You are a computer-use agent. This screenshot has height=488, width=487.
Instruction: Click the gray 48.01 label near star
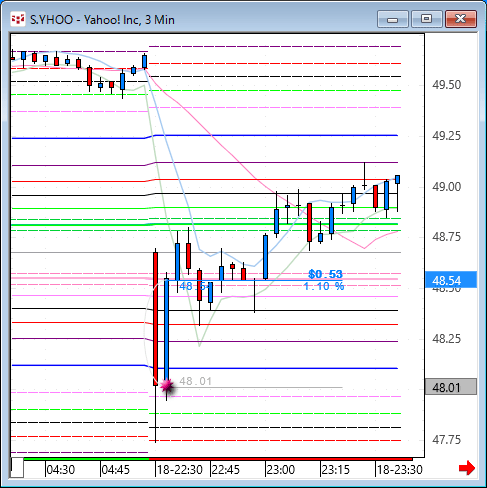pos(196,381)
